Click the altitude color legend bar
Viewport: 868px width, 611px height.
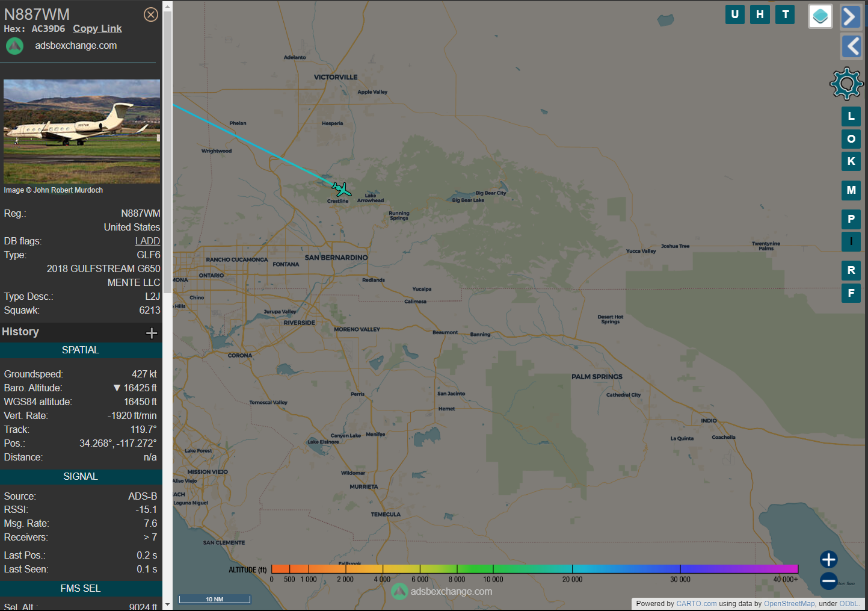[x=535, y=569]
